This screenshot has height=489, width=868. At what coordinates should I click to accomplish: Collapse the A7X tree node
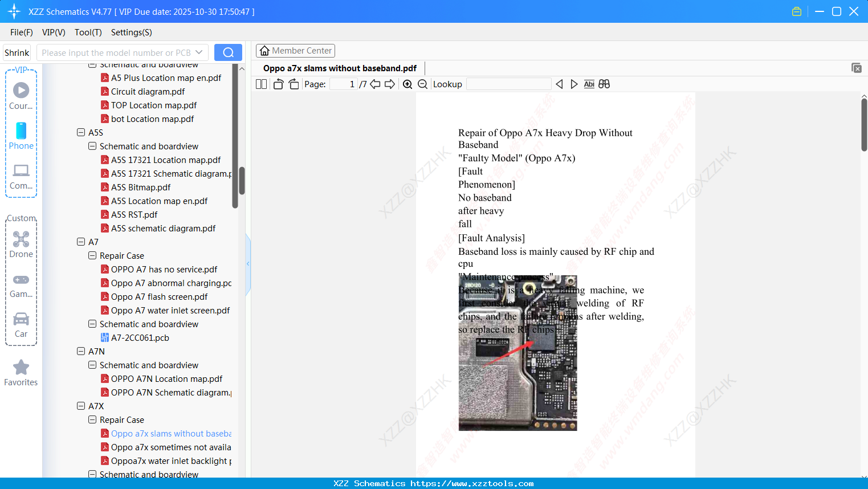81,406
